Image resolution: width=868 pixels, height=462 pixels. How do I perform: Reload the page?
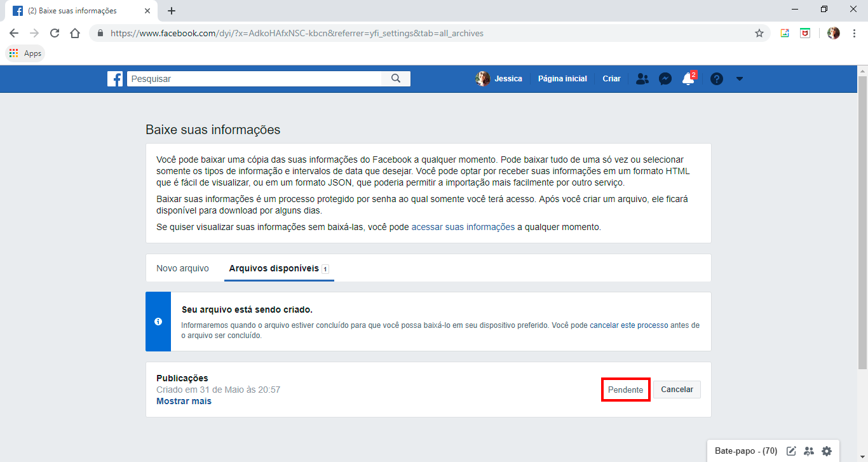click(55, 33)
